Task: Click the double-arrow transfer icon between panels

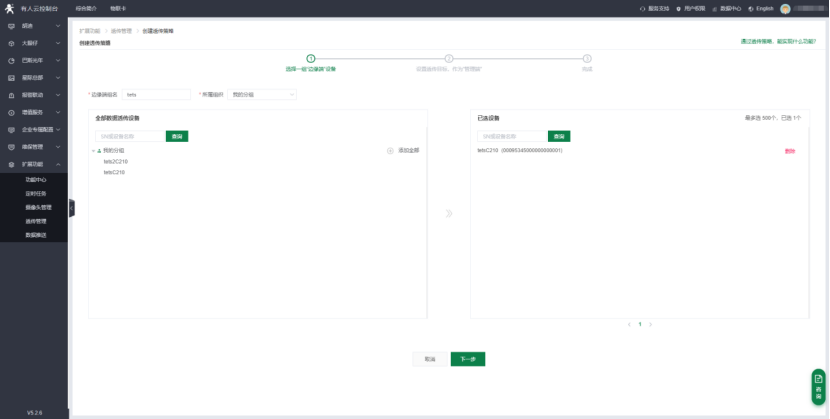Action: [x=449, y=213]
